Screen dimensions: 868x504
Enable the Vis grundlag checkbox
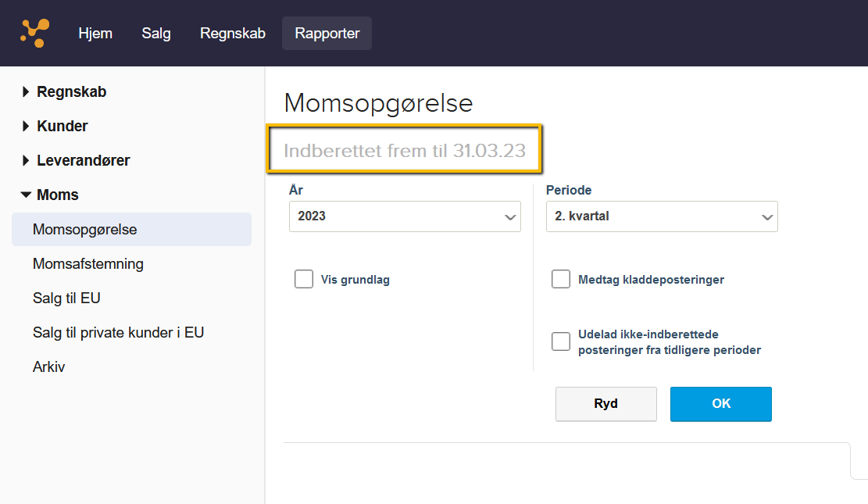click(x=304, y=278)
